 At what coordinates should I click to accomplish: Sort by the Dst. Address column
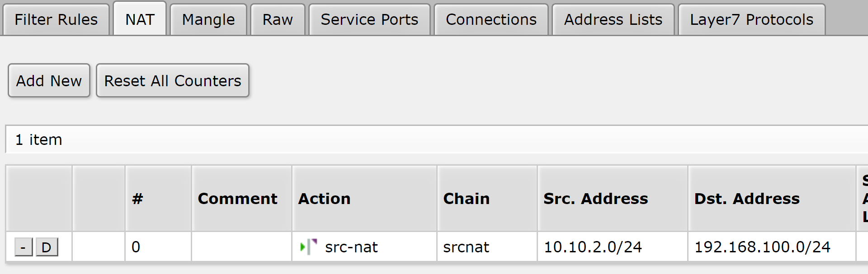[747, 199]
